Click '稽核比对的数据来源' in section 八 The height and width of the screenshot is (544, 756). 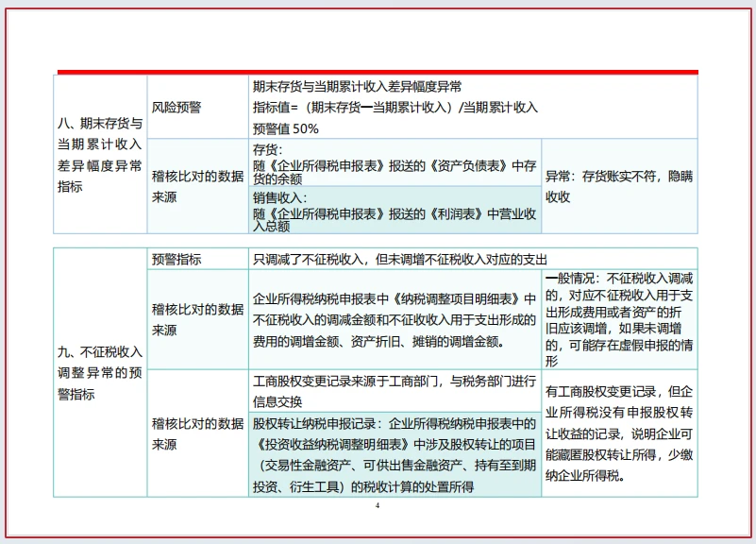[197, 186]
